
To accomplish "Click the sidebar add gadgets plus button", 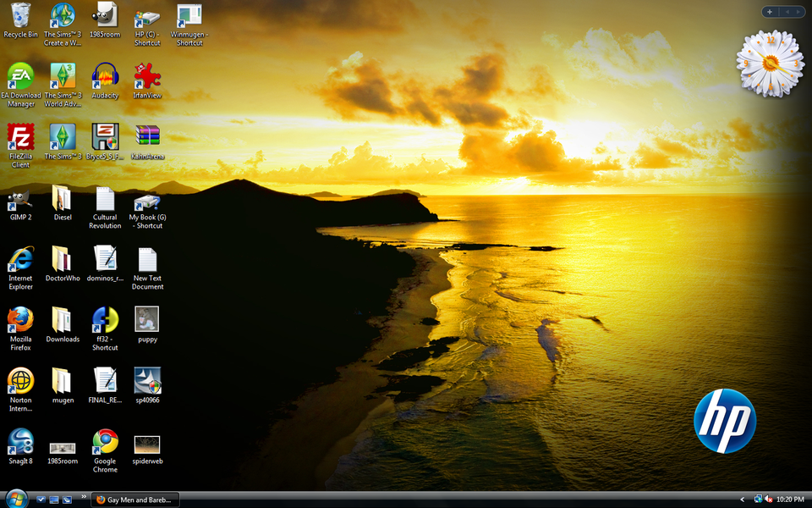I will point(770,12).
